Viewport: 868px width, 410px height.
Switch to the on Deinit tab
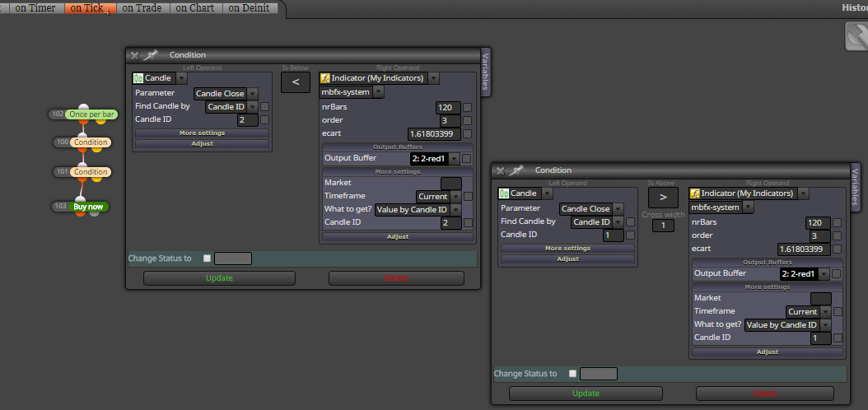pyautogui.click(x=249, y=7)
